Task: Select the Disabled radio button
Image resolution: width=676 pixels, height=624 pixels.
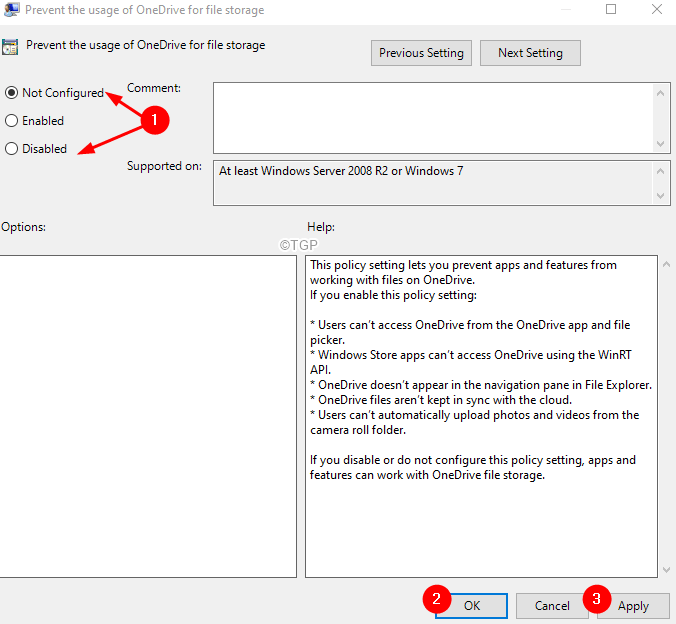Action: pos(12,149)
